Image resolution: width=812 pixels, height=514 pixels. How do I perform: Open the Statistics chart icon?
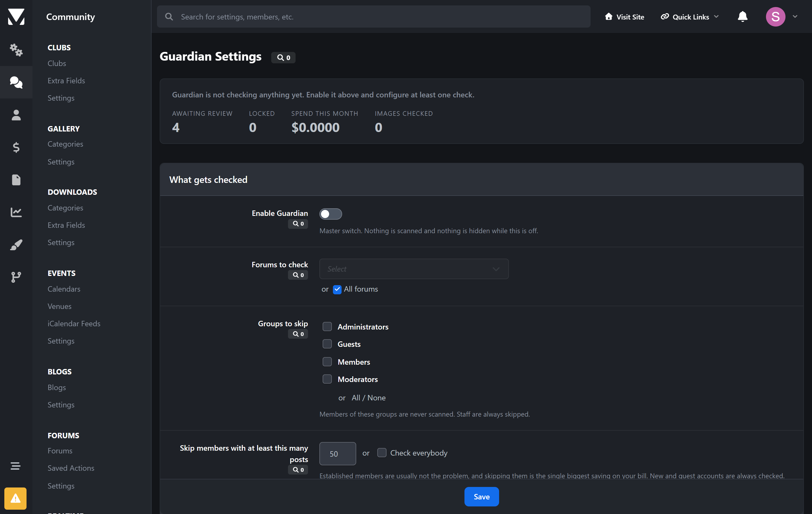16,212
